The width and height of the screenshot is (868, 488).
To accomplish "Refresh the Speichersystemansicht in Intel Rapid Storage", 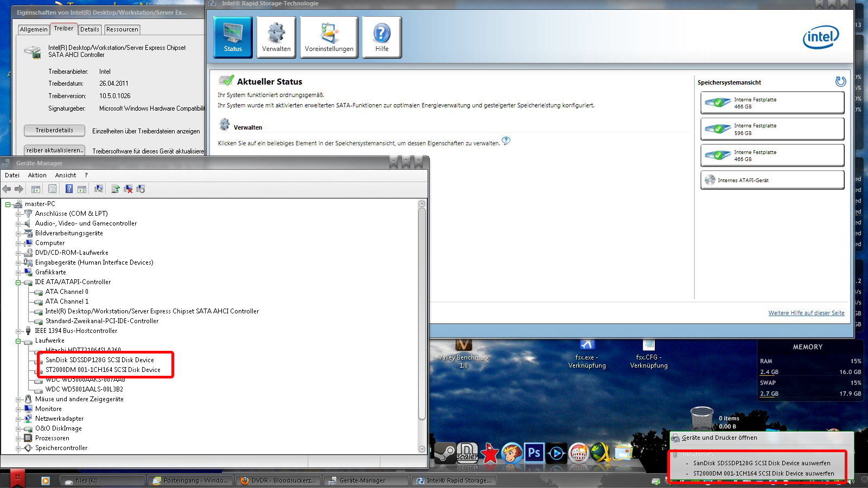I will 840,81.
